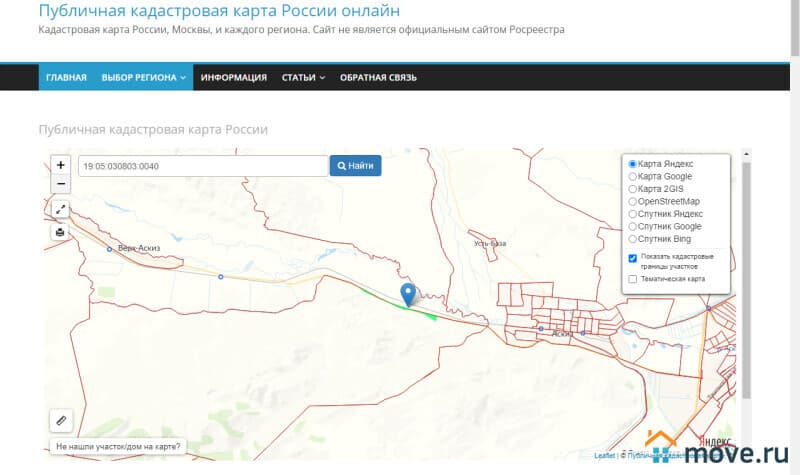Zoom in the map with plus button
800x475 pixels.
(x=61, y=165)
